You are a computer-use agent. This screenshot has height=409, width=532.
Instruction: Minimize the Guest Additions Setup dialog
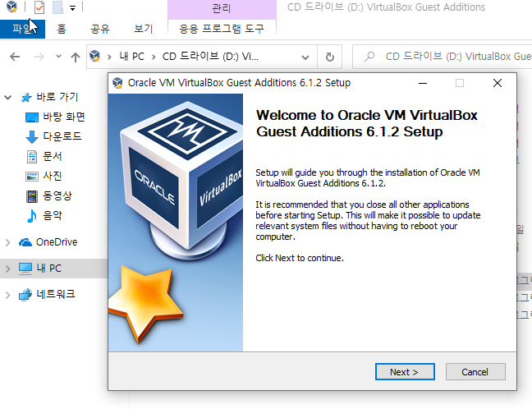click(x=423, y=83)
